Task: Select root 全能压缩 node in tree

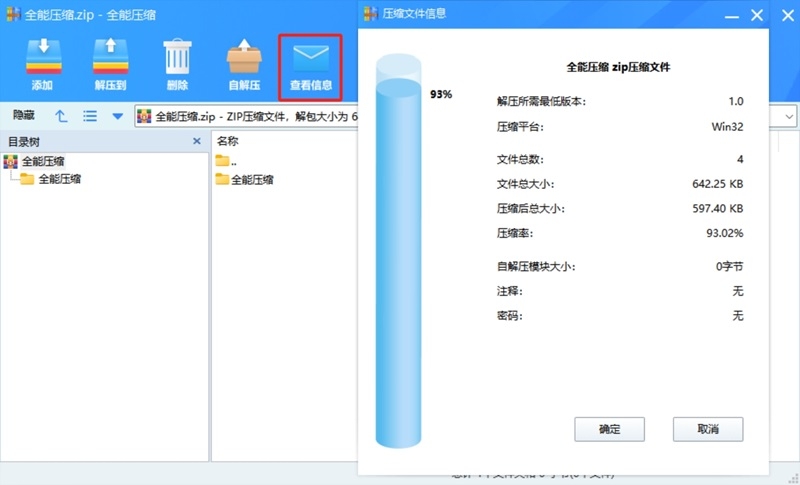Action: click(43, 162)
